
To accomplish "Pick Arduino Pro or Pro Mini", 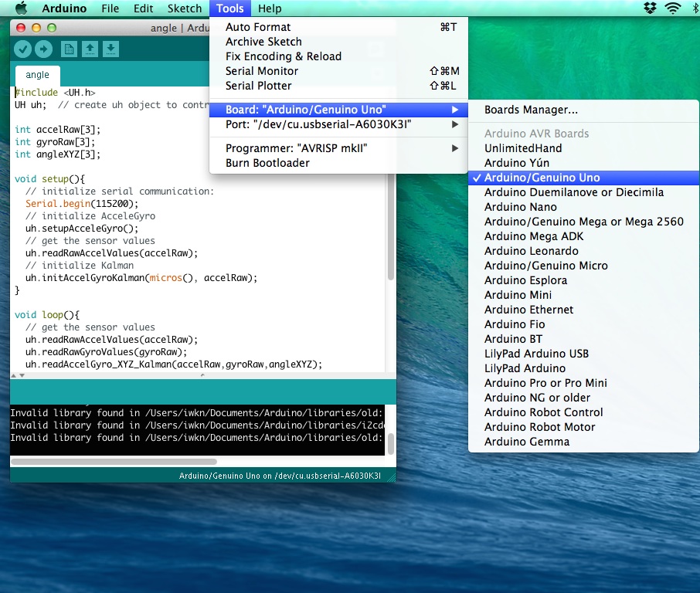I will pyautogui.click(x=583, y=383).
